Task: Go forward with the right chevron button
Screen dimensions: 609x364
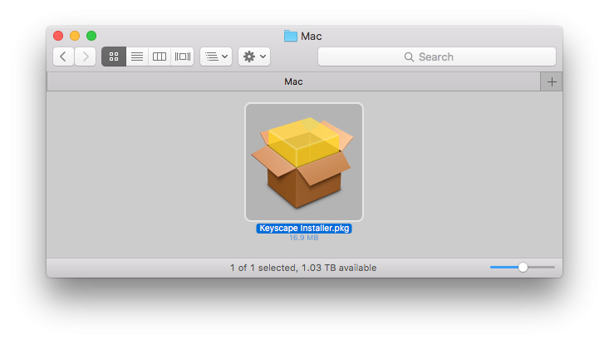Action: (86, 57)
